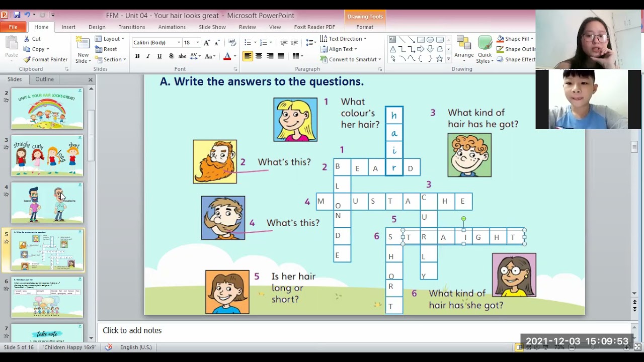644x362 pixels.
Task: Toggle Italic formatting
Action: (x=148, y=56)
